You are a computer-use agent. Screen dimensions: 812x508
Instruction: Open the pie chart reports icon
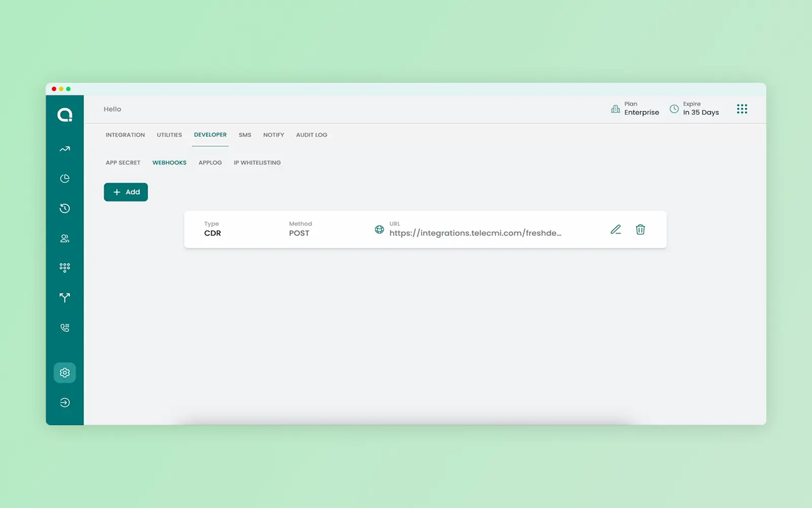[64, 179]
